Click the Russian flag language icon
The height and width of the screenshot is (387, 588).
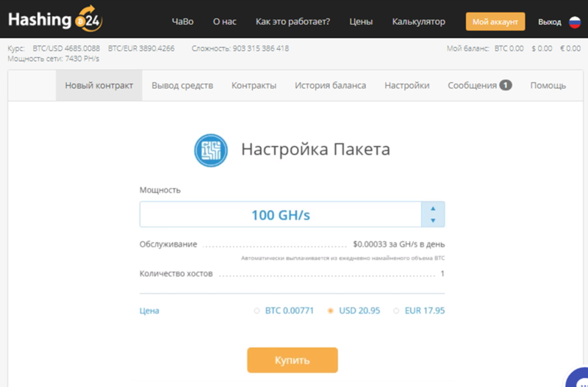[x=575, y=22]
